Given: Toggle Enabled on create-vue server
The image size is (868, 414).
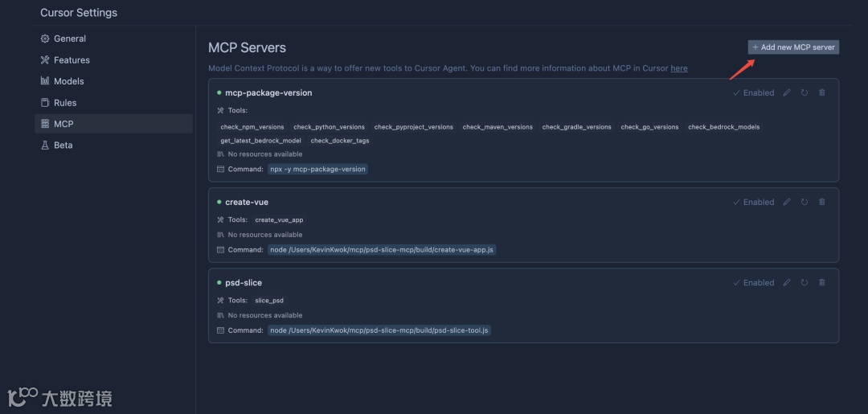Looking at the screenshot, I should coord(753,202).
